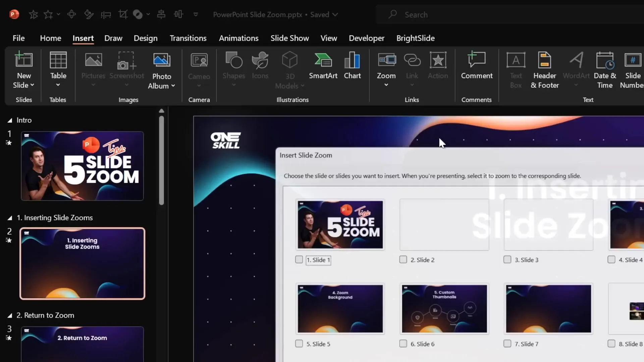Click the WordArt icon

point(576,60)
